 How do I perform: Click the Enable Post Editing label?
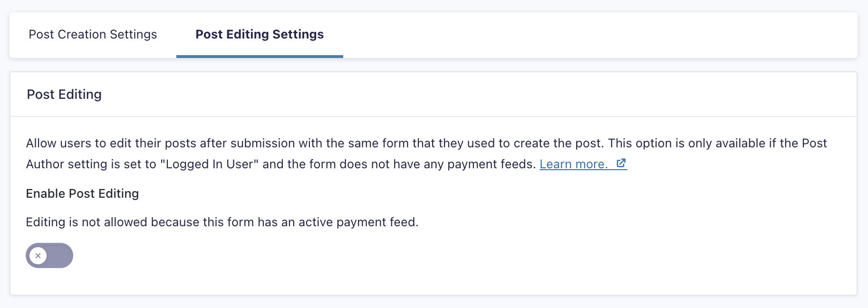[82, 194]
